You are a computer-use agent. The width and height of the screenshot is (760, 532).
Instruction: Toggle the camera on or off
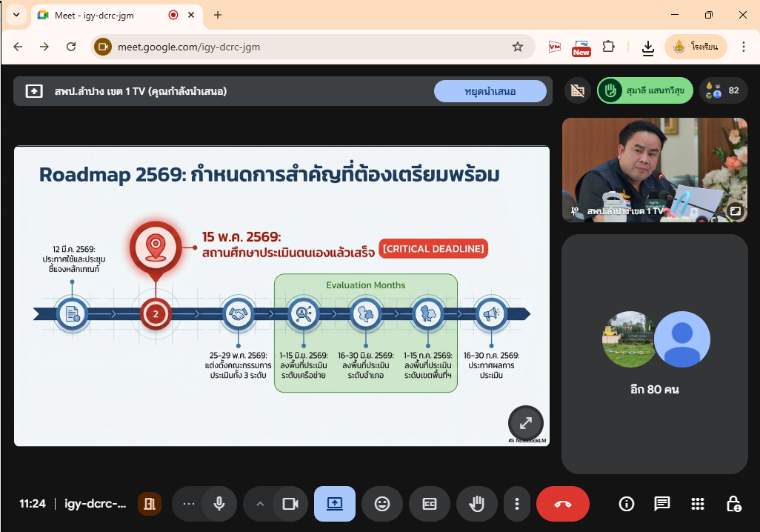pyautogui.click(x=290, y=504)
